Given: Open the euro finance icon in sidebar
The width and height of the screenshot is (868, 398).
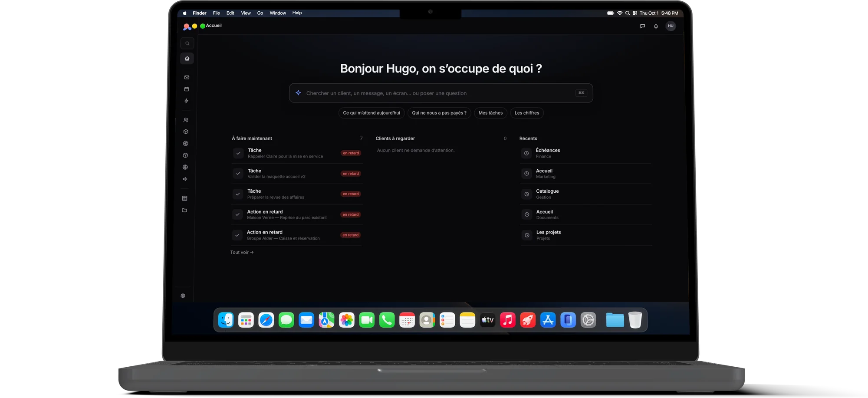Looking at the screenshot, I should pos(185,143).
